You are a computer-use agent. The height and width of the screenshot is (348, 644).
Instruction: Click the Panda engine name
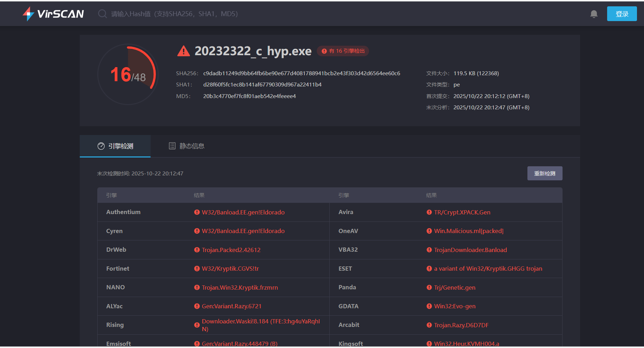(347, 288)
